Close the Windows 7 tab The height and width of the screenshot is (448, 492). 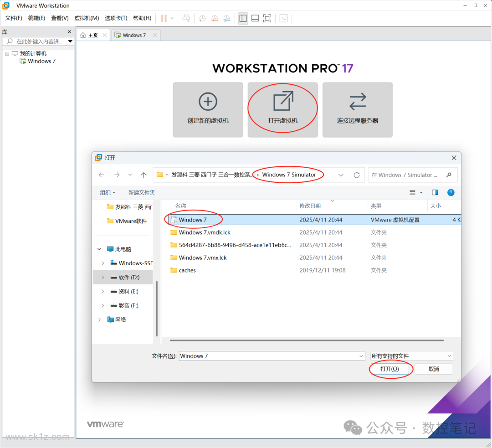pos(155,35)
